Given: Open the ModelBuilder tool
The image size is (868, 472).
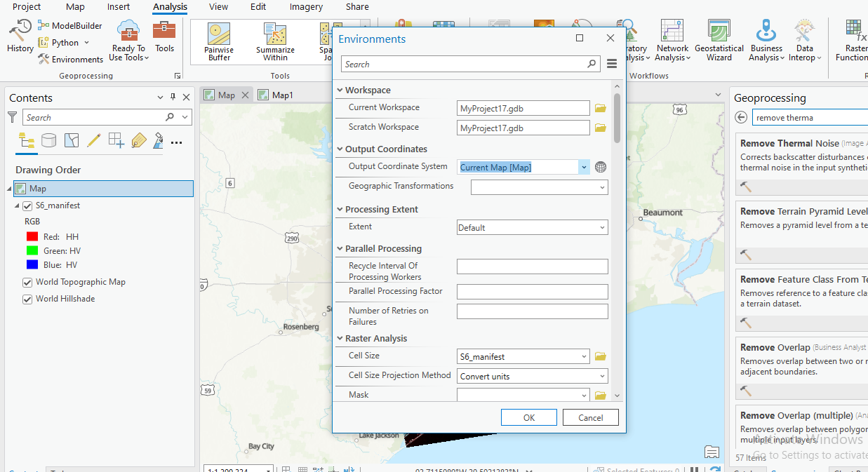Looking at the screenshot, I should [x=69, y=25].
